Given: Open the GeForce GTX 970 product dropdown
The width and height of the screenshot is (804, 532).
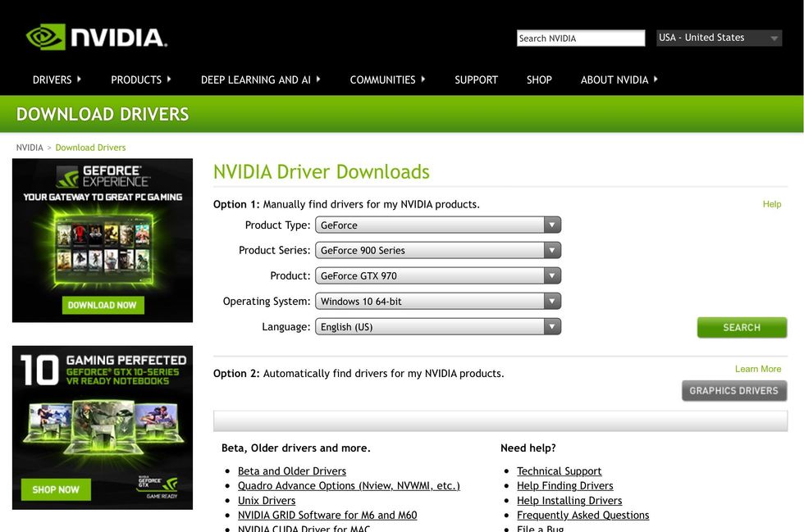Looking at the screenshot, I should [552, 275].
